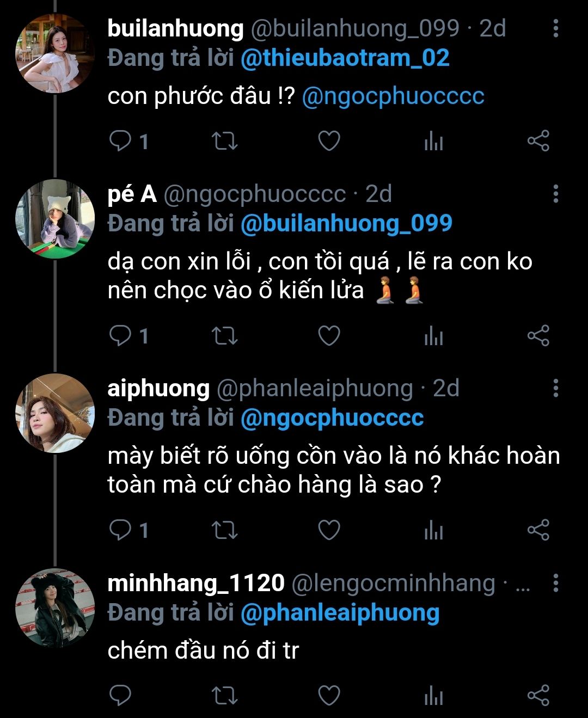Like aiphuong's reply

click(329, 530)
